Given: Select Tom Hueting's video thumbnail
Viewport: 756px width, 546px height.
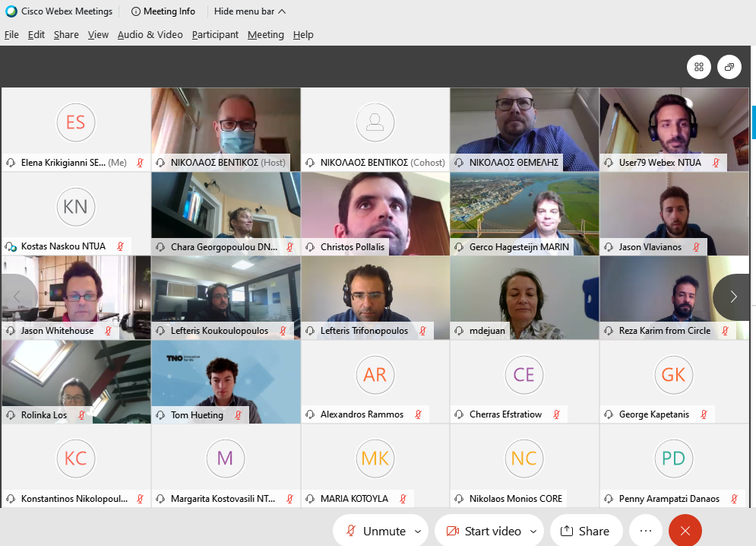Looking at the screenshot, I should [x=226, y=382].
